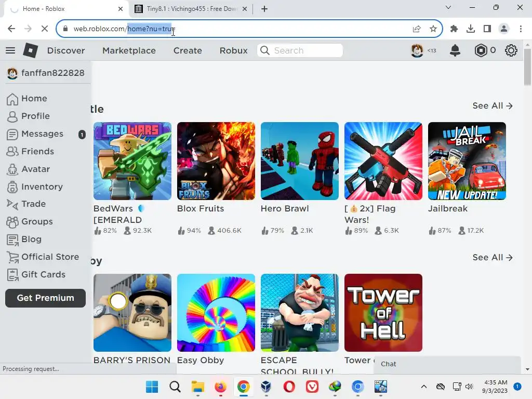Expand the Chat panel
The height and width of the screenshot is (399, 532).
coord(447,364)
